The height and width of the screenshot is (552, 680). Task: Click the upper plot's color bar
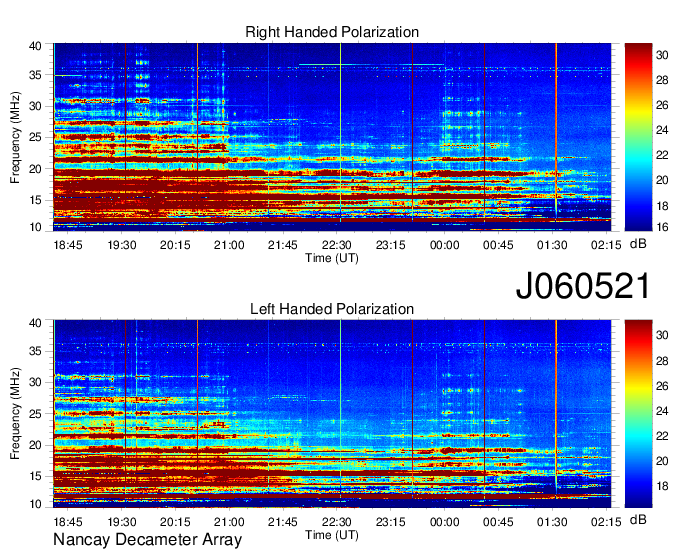(638, 137)
